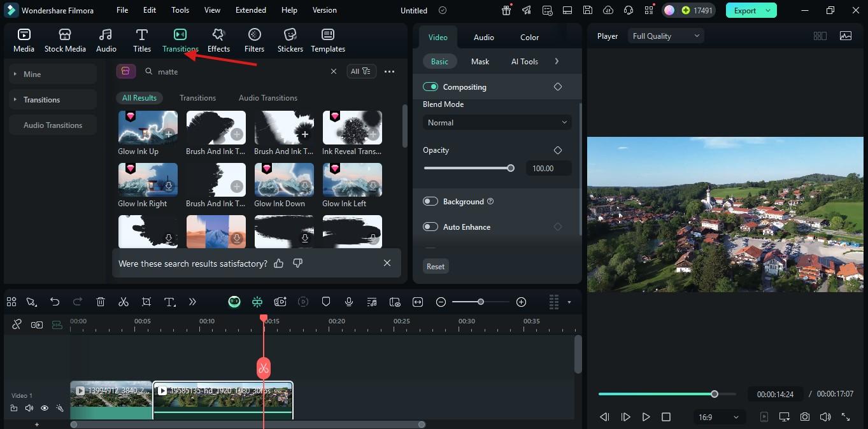Click the Reset button
Screen dimensions: 868x429
(436, 266)
